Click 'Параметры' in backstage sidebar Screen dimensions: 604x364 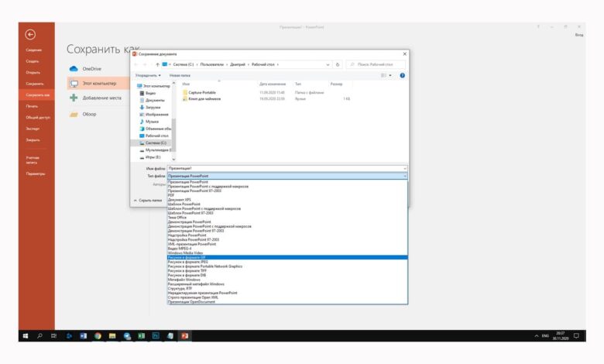click(x=36, y=173)
